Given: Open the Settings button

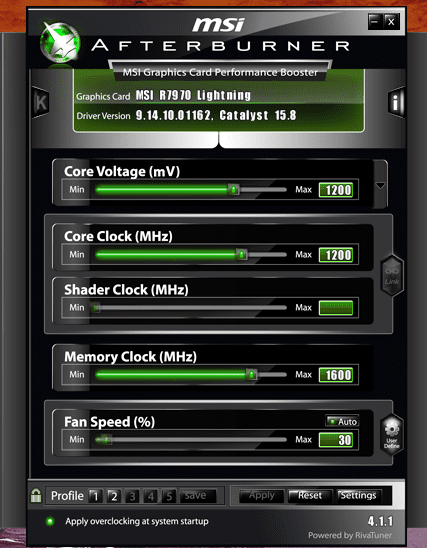Looking at the screenshot, I should (359, 496).
